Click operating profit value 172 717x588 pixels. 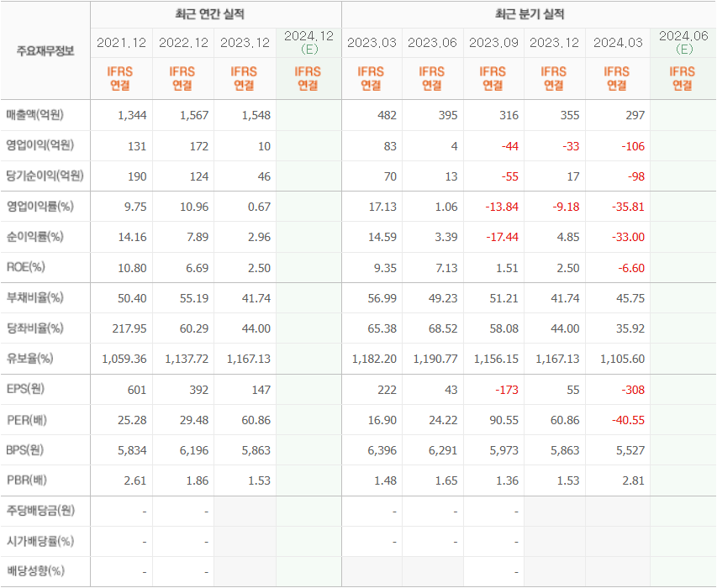click(x=199, y=146)
